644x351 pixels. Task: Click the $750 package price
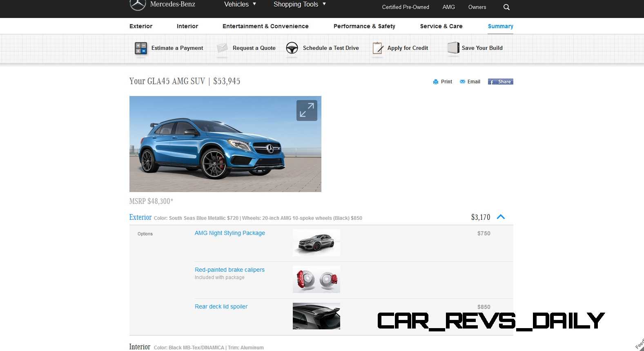484,233
